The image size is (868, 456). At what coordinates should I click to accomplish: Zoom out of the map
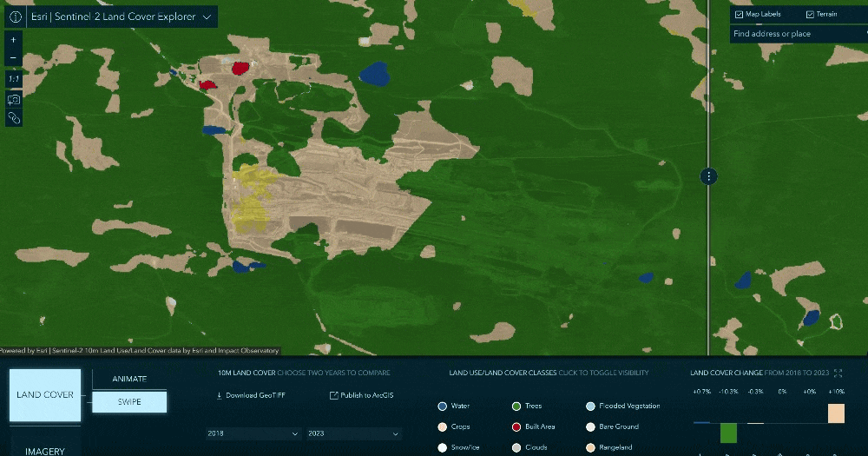tap(13, 58)
